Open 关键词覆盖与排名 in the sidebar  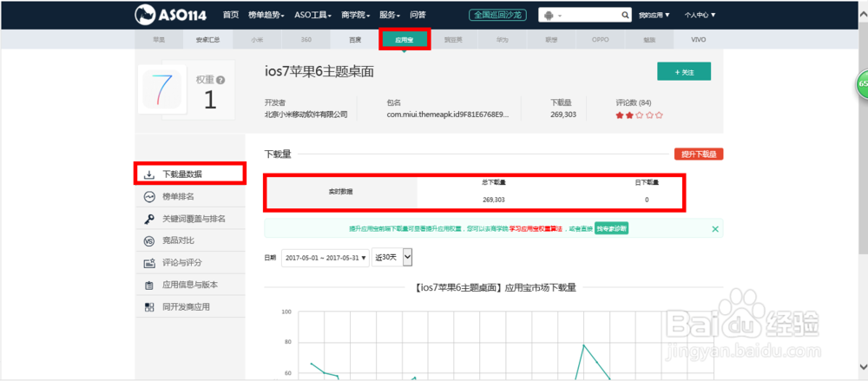[190, 218]
